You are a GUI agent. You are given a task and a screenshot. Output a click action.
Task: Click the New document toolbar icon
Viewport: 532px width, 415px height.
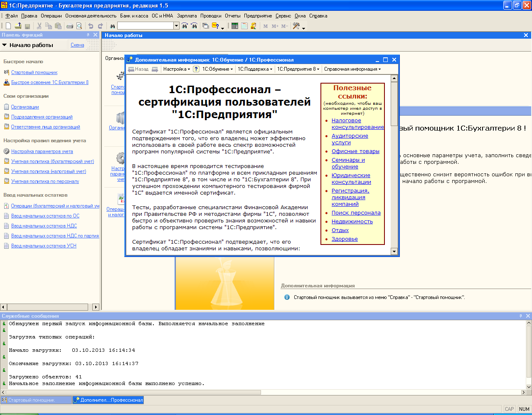tap(8, 26)
